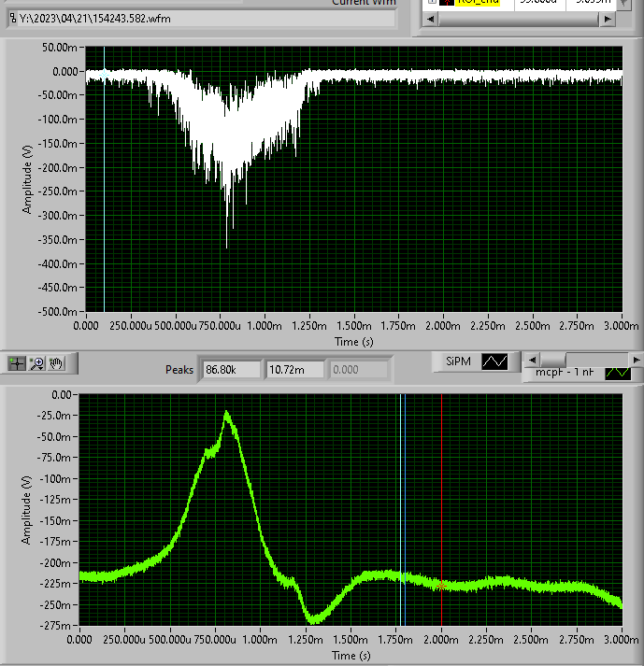Click the SiPM plot legend line icon
This screenshot has width=644, height=666.
[494, 361]
